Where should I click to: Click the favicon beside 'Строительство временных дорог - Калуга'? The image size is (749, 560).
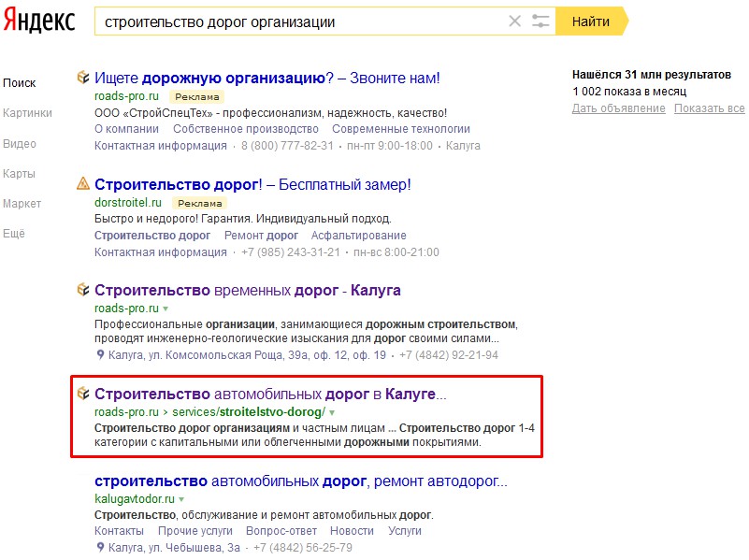[83, 289]
